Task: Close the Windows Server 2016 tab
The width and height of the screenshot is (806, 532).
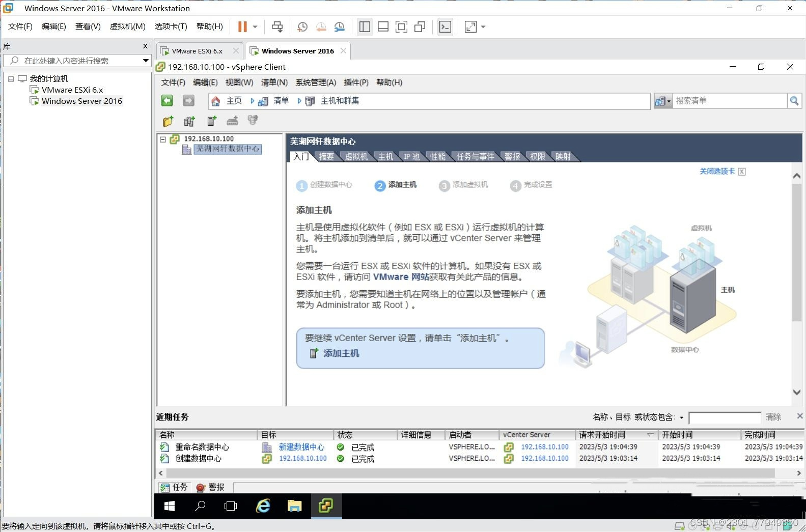Action: (x=343, y=50)
